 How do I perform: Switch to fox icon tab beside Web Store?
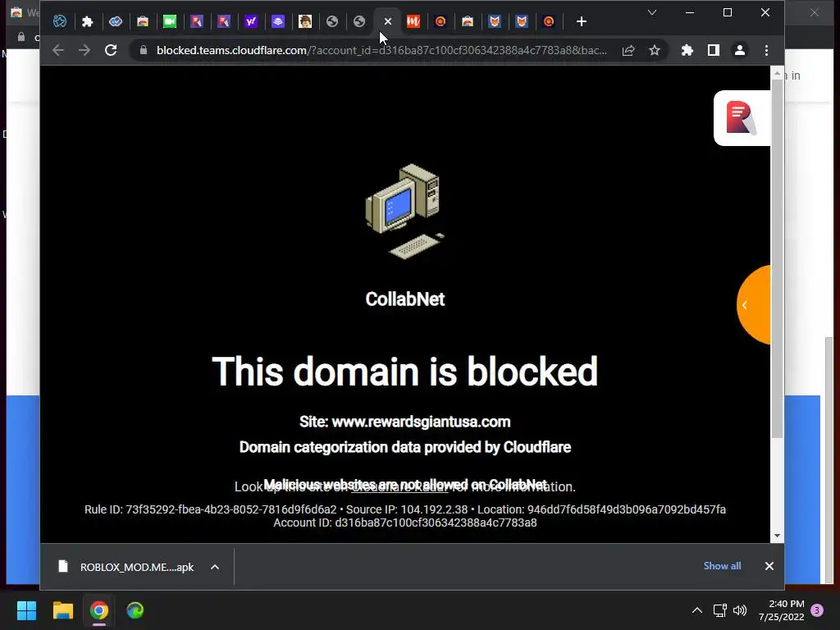pos(495,21)
